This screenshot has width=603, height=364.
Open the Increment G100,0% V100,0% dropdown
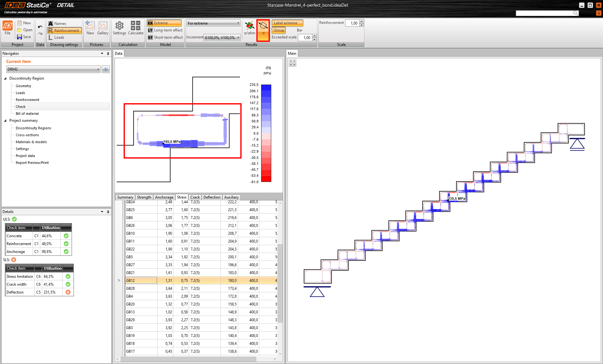[222, 37]
